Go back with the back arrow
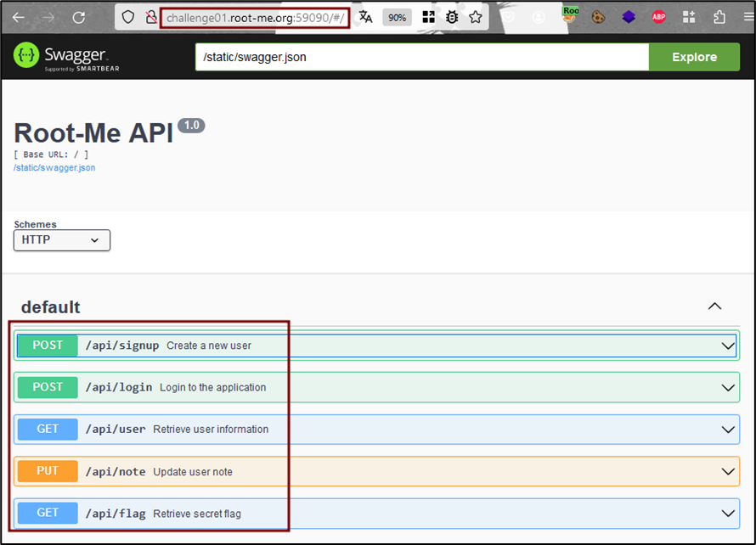Viewport: 756px width, 545px height. [x=19, y=17]
